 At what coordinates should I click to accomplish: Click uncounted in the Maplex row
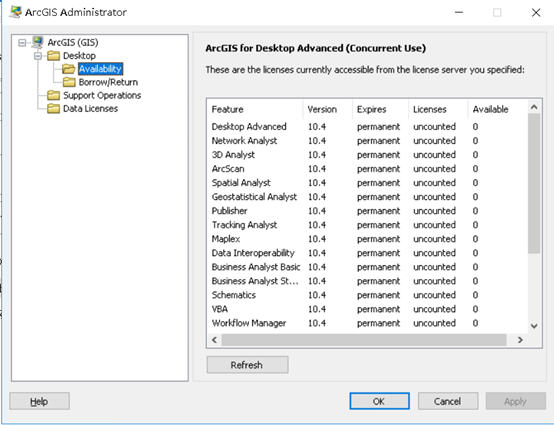(435, 239)
